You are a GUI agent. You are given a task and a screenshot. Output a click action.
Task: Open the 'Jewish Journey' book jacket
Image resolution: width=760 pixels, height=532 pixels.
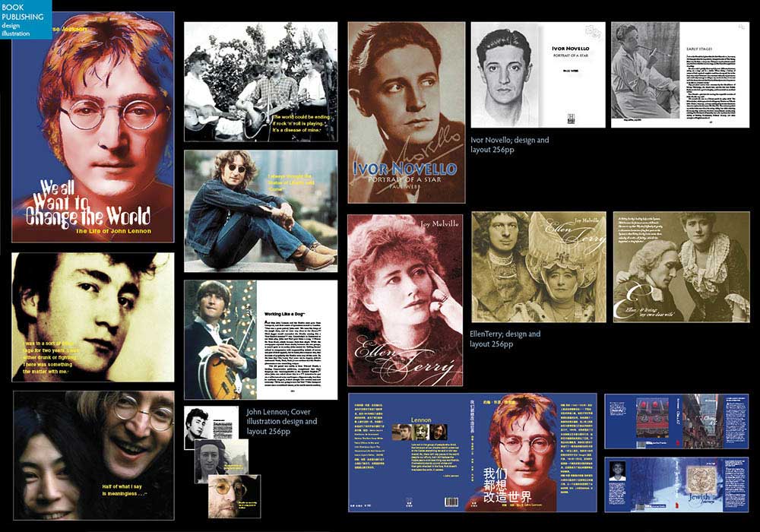coord(676,484)
